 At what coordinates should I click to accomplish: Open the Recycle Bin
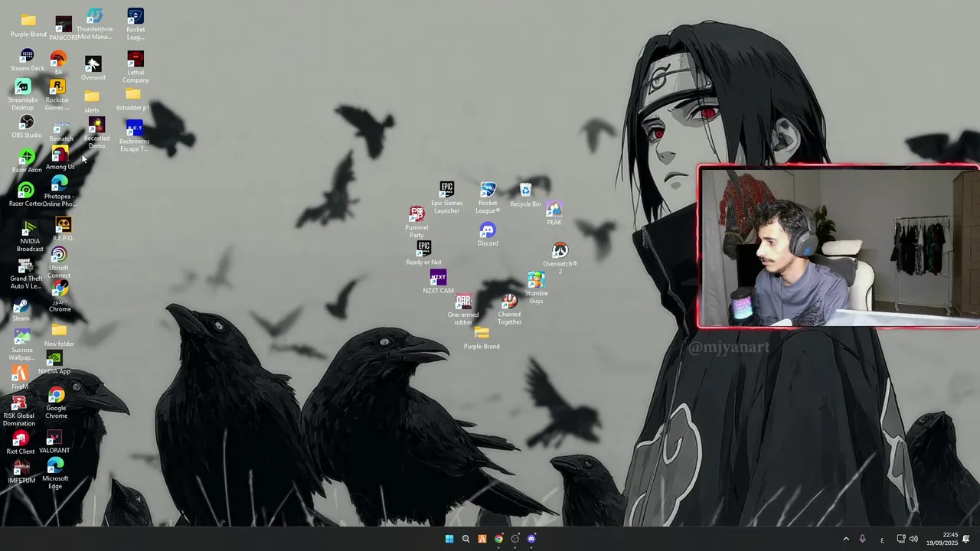(x=525, y=195)
